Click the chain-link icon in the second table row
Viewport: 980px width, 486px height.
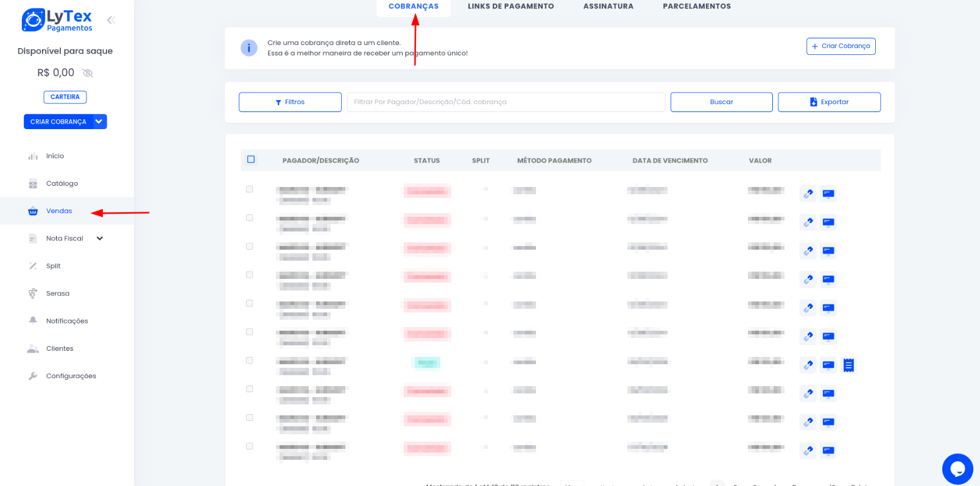(808, 222)
